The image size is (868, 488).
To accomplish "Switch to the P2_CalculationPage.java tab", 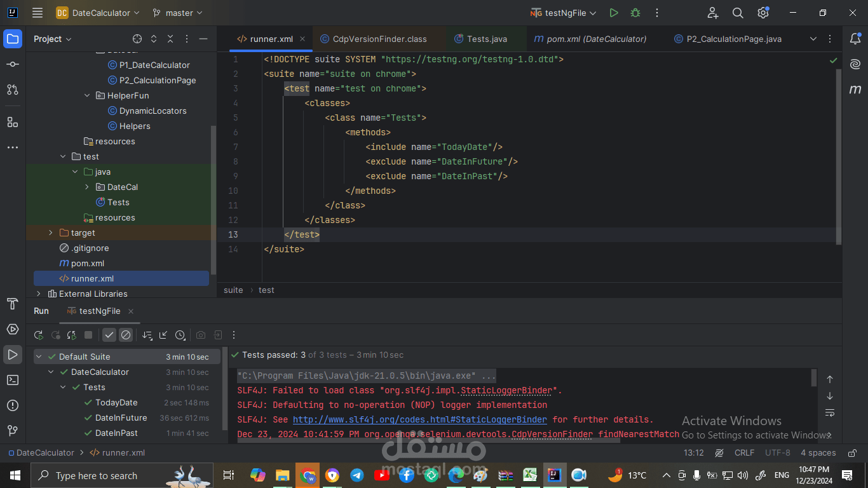I will pyautogui.click(x=733, y=39).
